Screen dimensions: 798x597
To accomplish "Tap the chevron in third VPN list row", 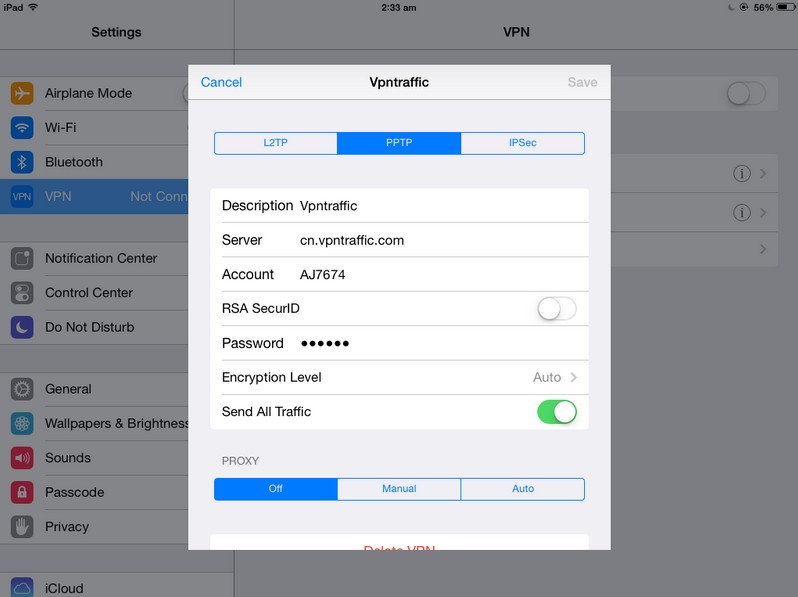I will tap(763, 249).
